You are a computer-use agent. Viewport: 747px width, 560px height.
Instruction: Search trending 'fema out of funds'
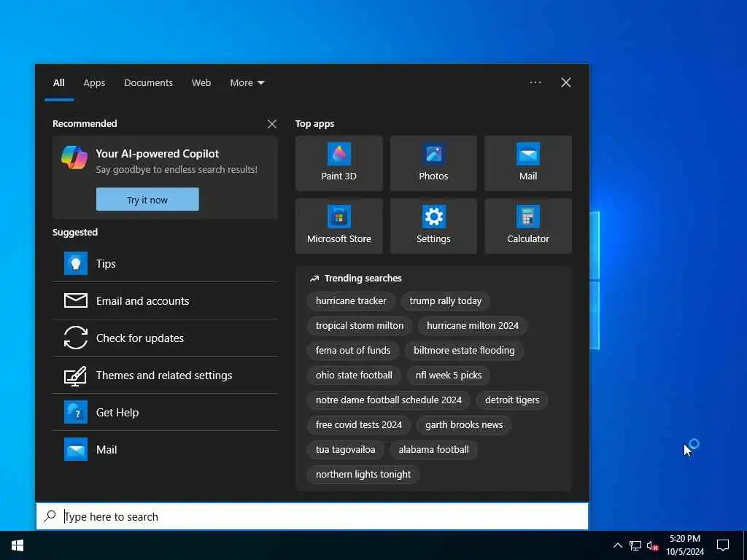point(353,351)
